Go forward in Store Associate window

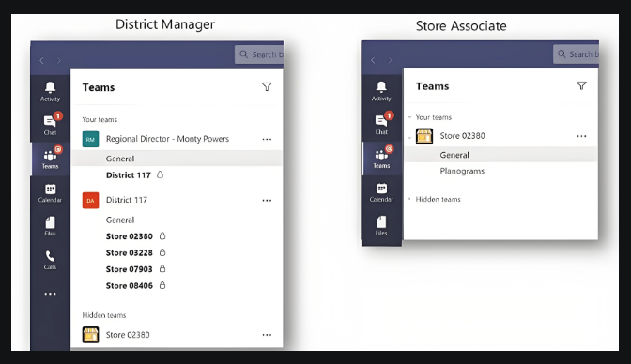390,60
